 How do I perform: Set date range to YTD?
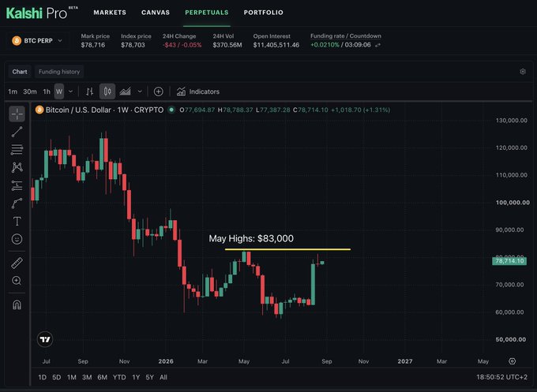(119, 377)
